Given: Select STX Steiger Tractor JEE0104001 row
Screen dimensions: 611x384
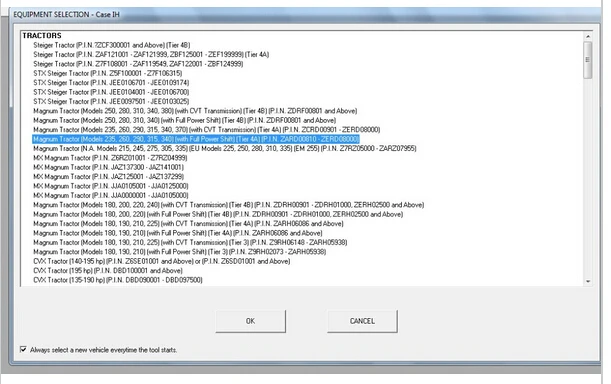Looking at the screenshot, I should (x=111, y=92).
